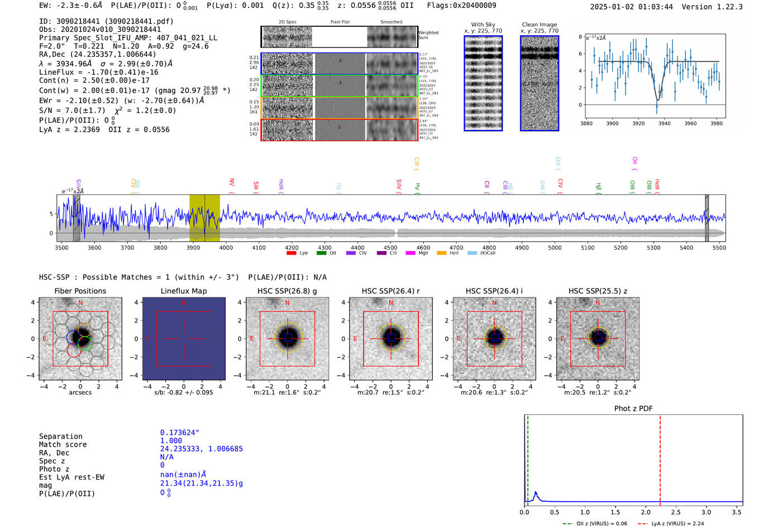Click the blue fiber circle in Fiber Positions
The width and height of the screenshot is (782, 532).
click(74, 337)
